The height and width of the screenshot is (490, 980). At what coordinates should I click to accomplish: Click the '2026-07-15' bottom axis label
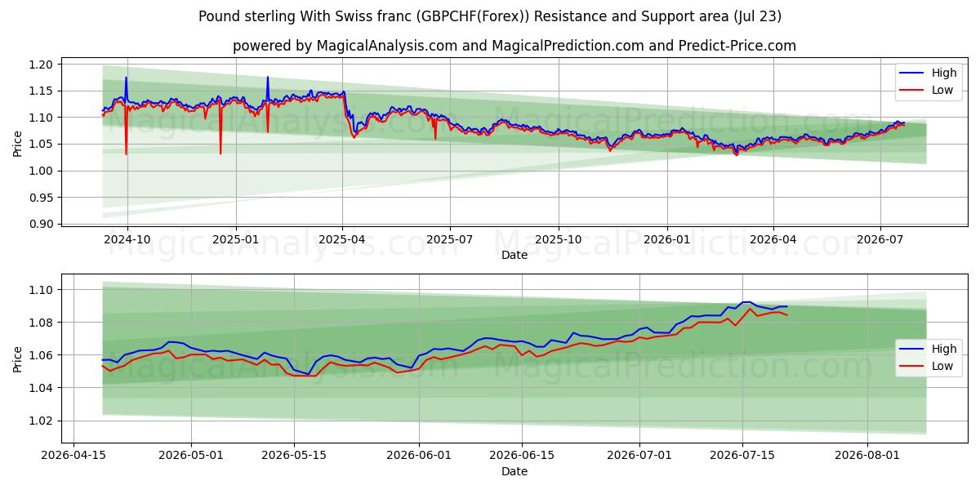pos(742,457)
